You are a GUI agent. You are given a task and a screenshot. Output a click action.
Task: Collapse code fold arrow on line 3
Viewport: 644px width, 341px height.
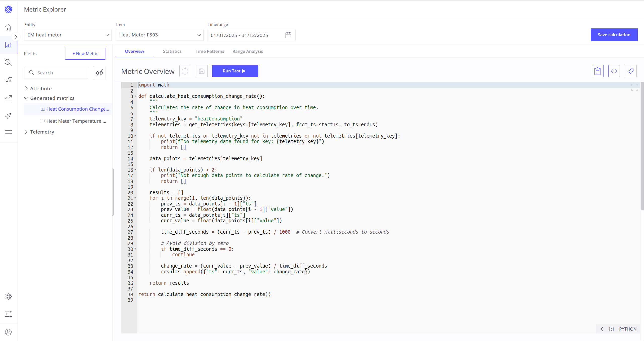pos(135,96)
